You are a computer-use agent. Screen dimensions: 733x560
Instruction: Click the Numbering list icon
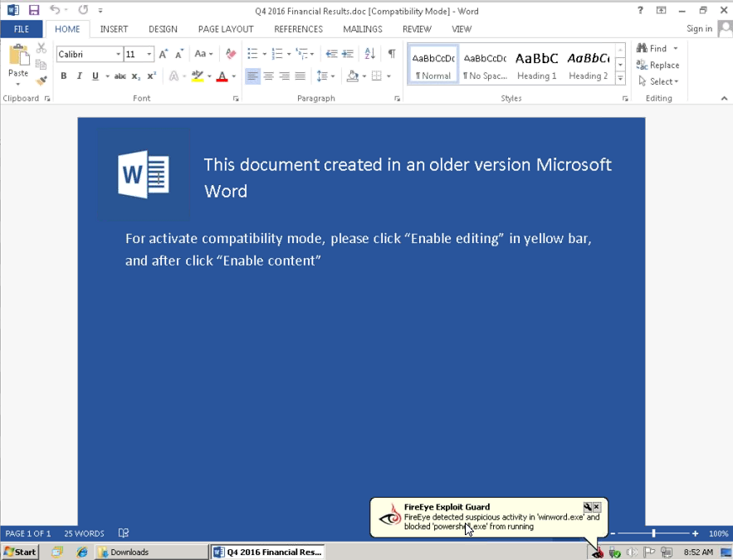click(277, 54)
